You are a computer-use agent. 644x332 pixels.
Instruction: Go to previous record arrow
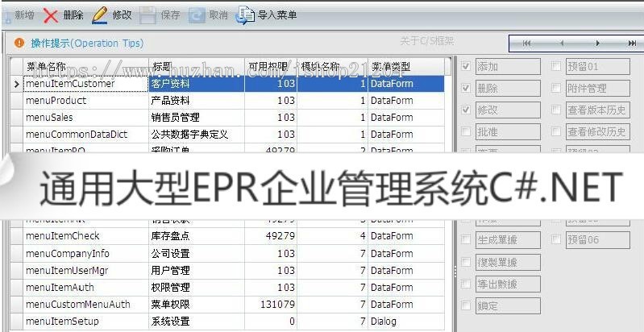click(x=562, y=43)
